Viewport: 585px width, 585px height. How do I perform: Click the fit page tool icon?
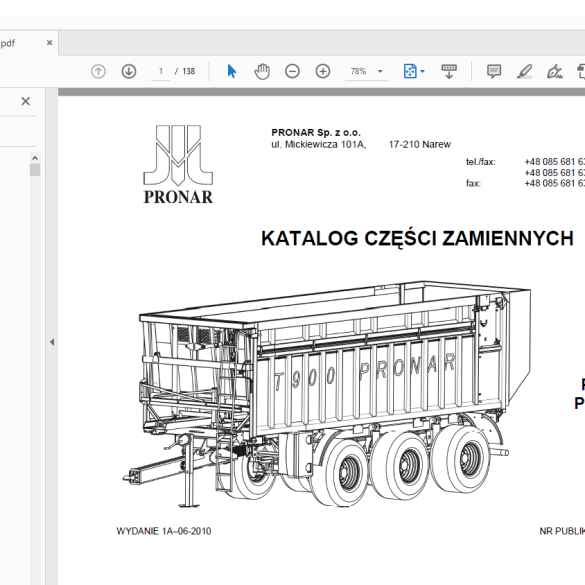pos(410,71)
